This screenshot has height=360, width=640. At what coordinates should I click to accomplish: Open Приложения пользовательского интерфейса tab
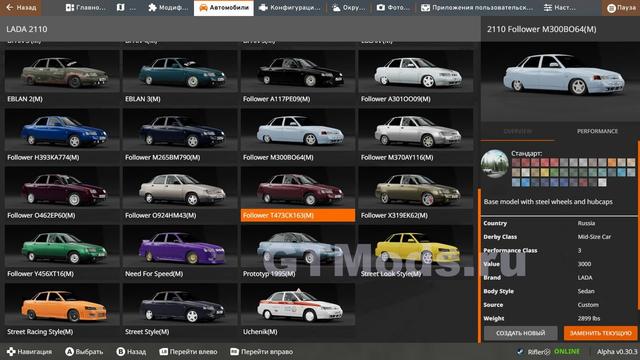tap(476, 8)
